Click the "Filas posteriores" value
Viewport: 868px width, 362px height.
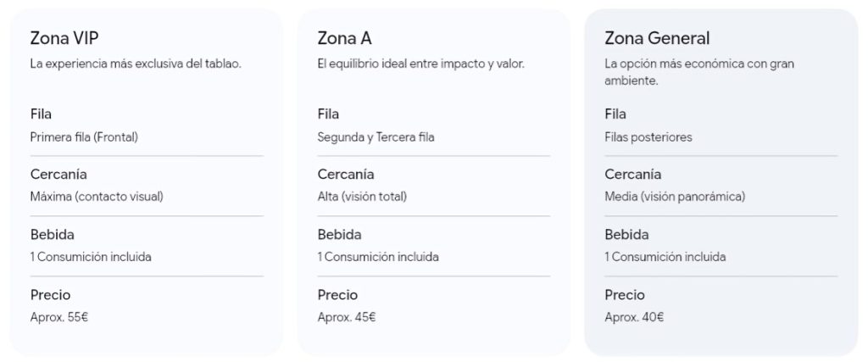648,137
